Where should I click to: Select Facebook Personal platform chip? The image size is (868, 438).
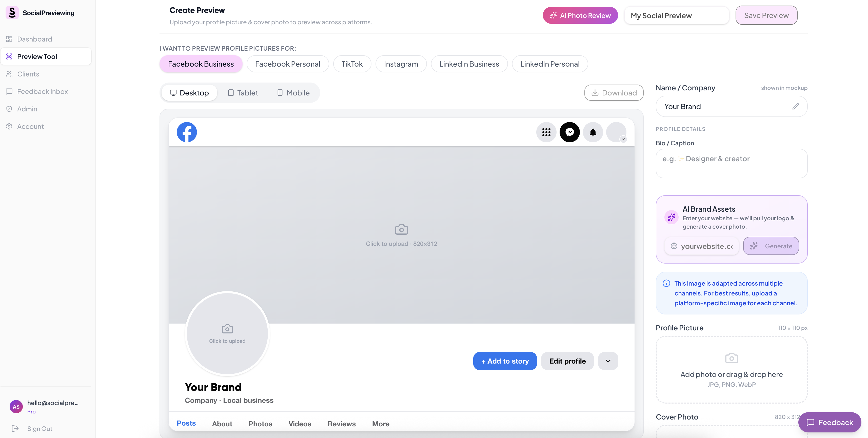click(287, 64)
